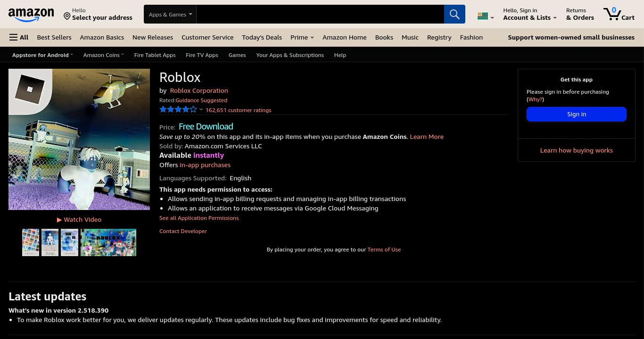Expand Account & Lists dropdown
This screenshot has width=644, height=339.
click(530, 14)
